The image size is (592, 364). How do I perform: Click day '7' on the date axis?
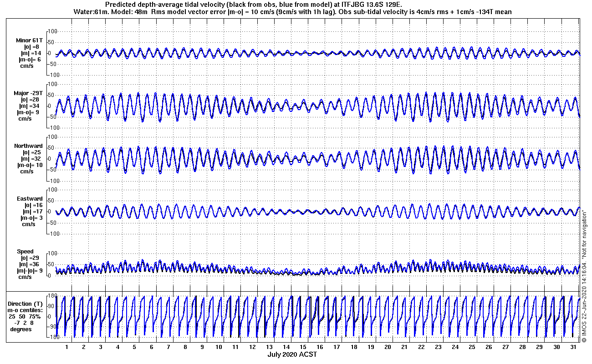click(168, 347)
